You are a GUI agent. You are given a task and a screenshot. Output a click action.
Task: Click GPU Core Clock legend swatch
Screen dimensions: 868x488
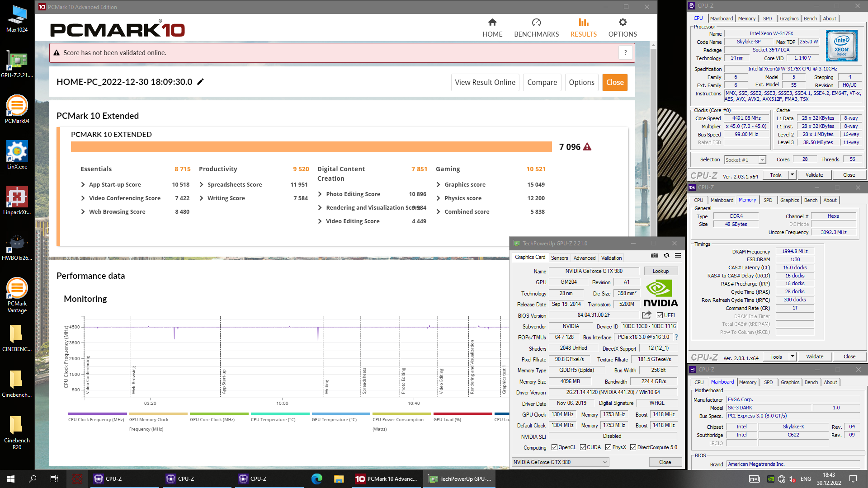219,413
